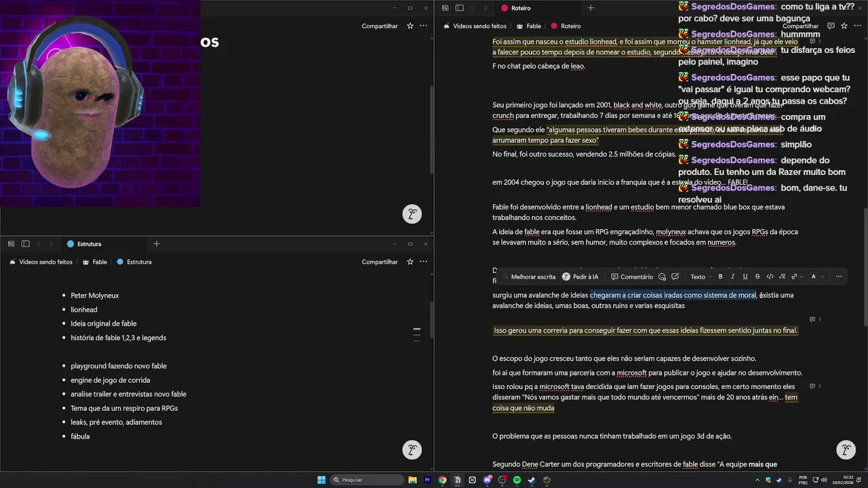
Task: Toggle strikethrough on the selected text
Action: [757, 277]
